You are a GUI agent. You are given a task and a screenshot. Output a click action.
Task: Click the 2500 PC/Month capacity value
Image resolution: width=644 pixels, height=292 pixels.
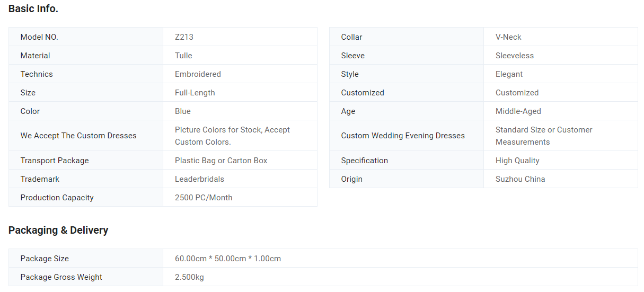coord(204,198)
